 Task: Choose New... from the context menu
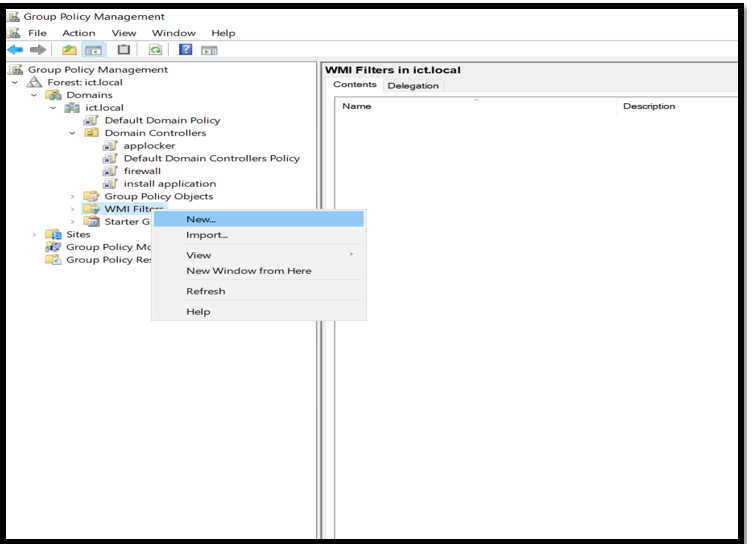click(x=259, y=219)
